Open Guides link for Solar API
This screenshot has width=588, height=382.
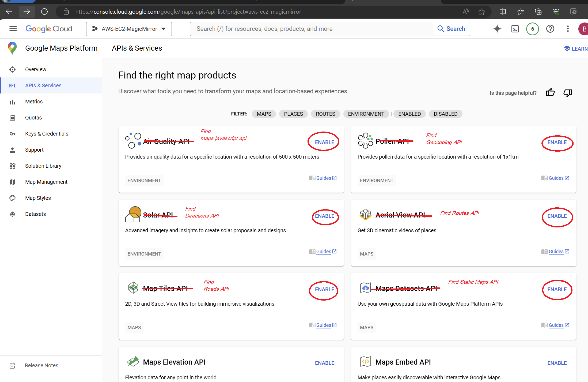323,252
